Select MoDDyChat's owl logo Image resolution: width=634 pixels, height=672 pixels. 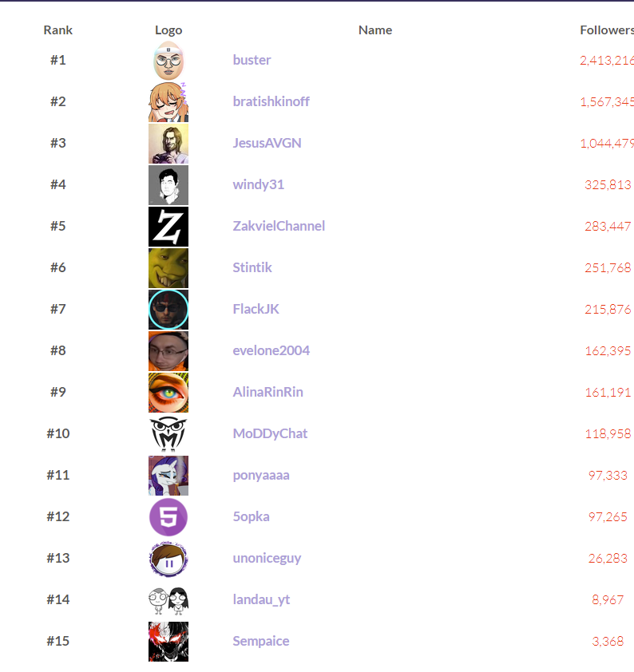pos(168,434)
